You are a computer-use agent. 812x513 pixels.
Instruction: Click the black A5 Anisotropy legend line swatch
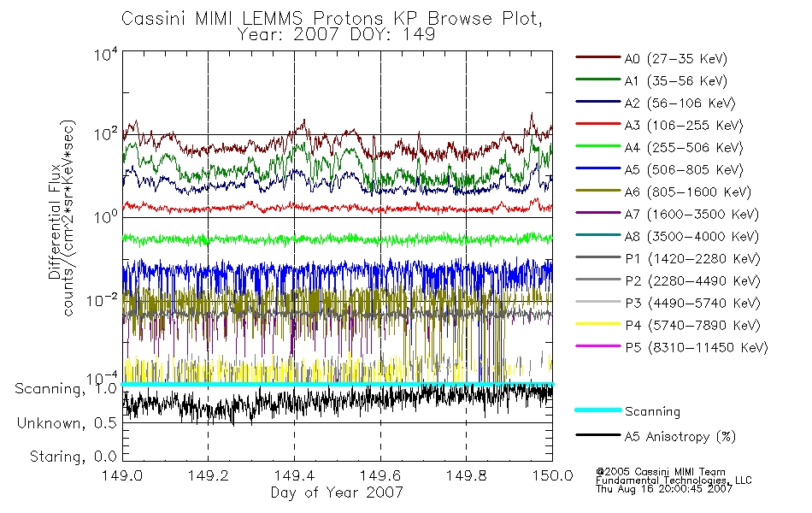click(x=597, y=434)
